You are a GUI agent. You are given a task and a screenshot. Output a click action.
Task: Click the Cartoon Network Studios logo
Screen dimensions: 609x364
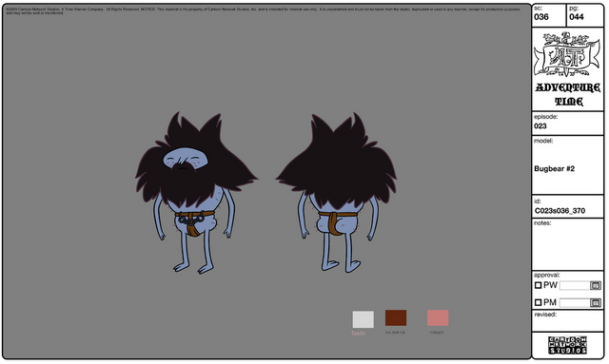[x=567, y=345]
